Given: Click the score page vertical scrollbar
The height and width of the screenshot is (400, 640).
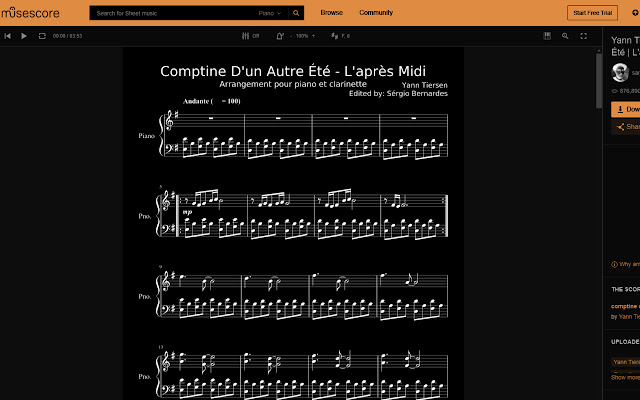Looking at the screenshot, I should click(599, 81).
